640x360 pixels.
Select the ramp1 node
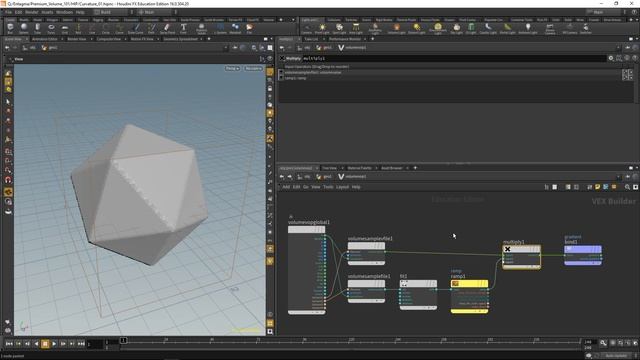pyautogui.click(x=469, y=296)
